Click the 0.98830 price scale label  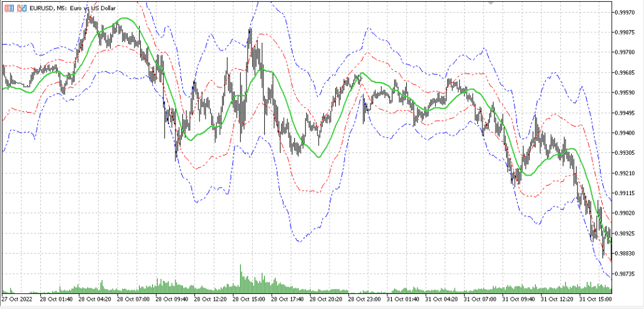(x=626, y=254)
